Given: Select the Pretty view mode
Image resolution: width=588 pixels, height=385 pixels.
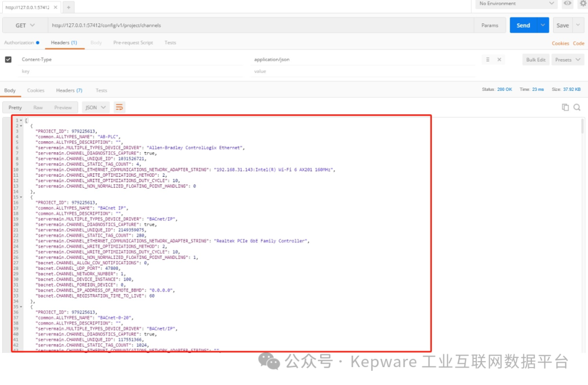Looking at the screenshot, I should click(15, 108).
